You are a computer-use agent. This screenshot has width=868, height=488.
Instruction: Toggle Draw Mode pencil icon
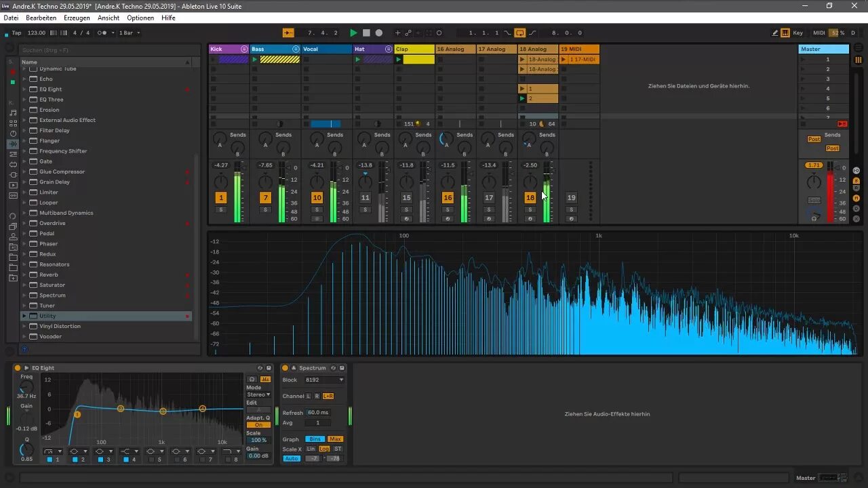coord(775,33)
